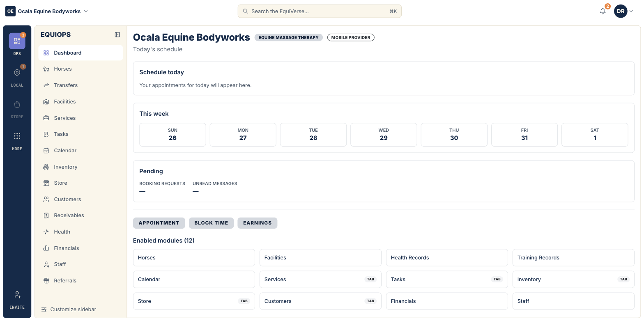Open the Calendar enabled module card
The height and width of the screenshot is (321, 644).
194,280
